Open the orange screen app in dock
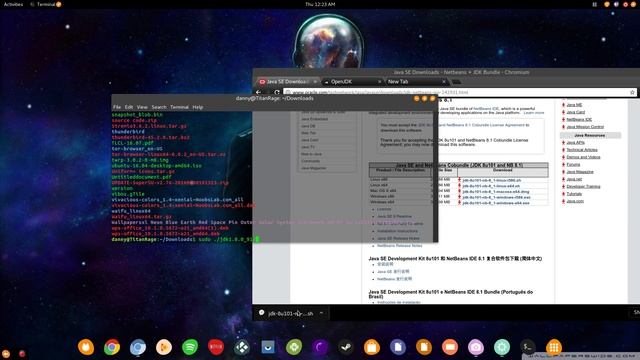Image resolution: width=640 pixels, height=360 pixels. [x=450, y=347]
